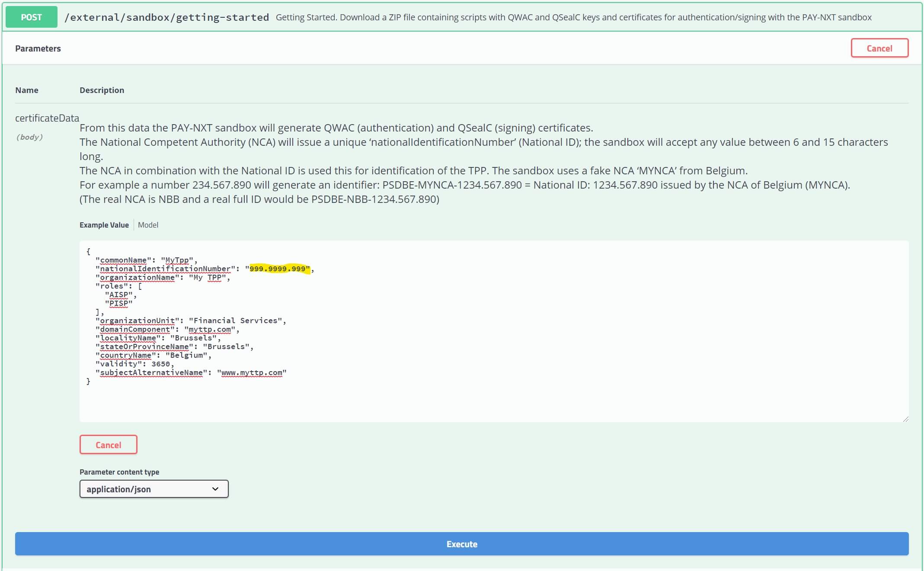Click the top-right Cancel button beside Parameters
Image resolution: width=924 pixels, height=571 pixels.
pos(879,48)
